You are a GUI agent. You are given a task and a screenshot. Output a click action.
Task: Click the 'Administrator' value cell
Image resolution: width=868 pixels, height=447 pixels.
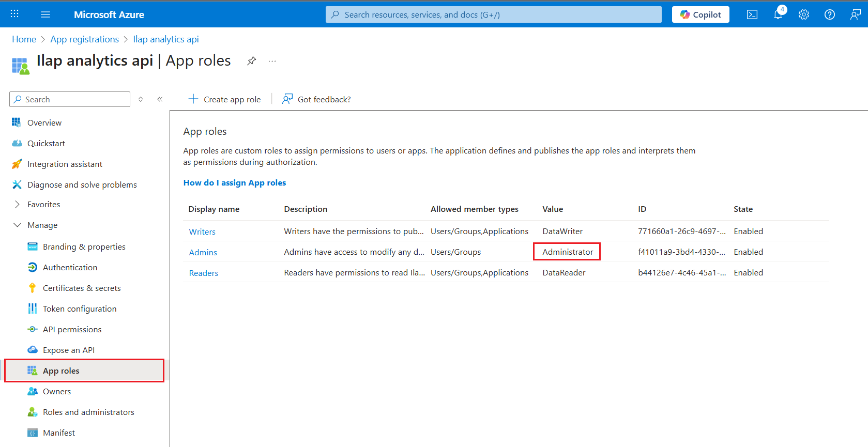[x=568, y=252]
